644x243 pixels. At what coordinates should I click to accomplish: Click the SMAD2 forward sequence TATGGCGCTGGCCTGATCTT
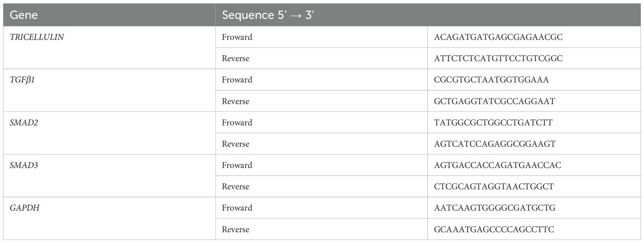pos(493,122)
